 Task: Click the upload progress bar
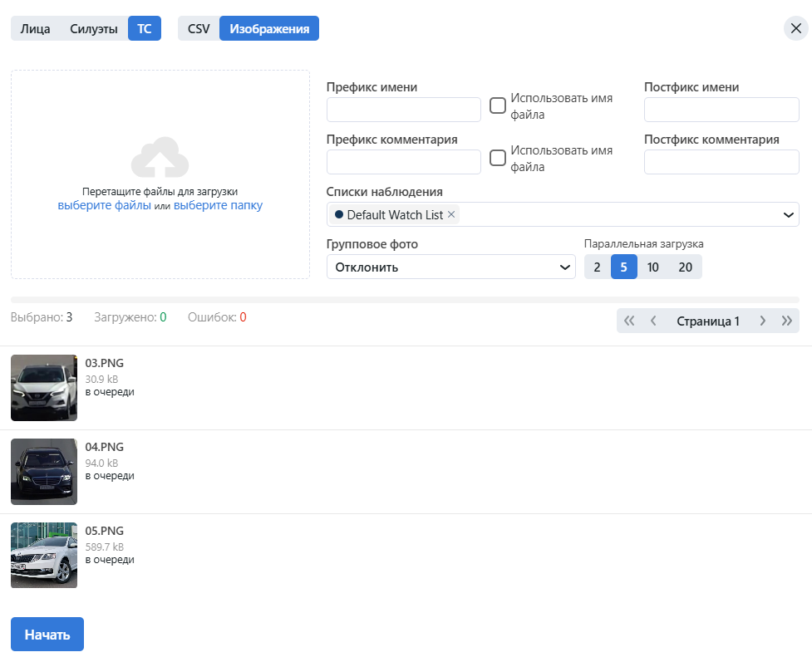pyautogui.click(x=405, y=299)
